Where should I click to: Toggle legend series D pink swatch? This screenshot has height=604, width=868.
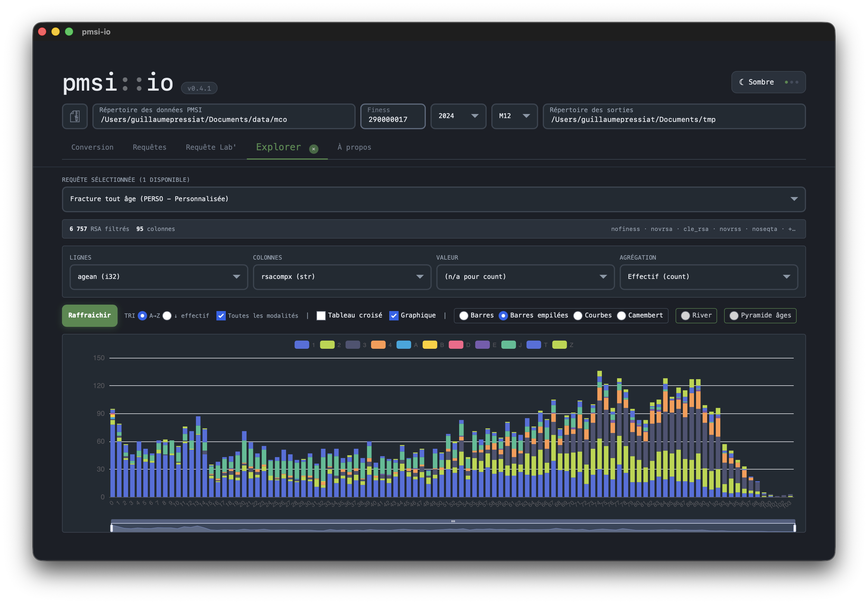[456, 345]
